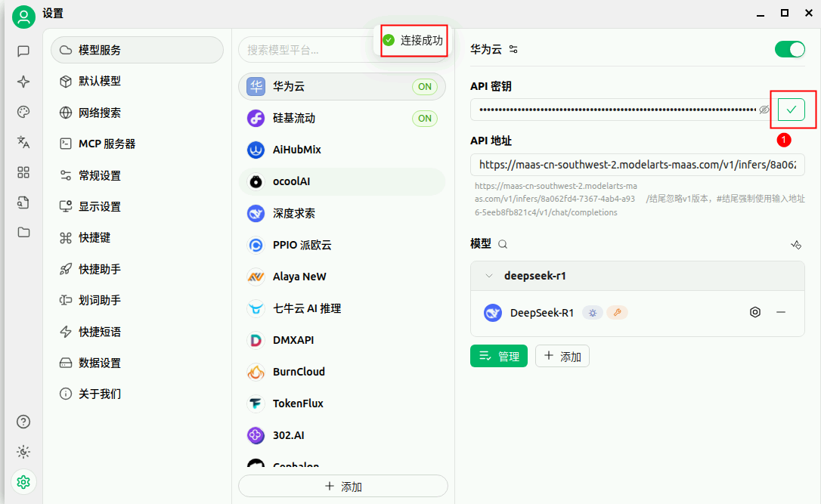The height and width of the screenshot is (504, 821).
Task: Open 快捷助手 settings menu
Action: pyautogui.click(x=137, y=269)
